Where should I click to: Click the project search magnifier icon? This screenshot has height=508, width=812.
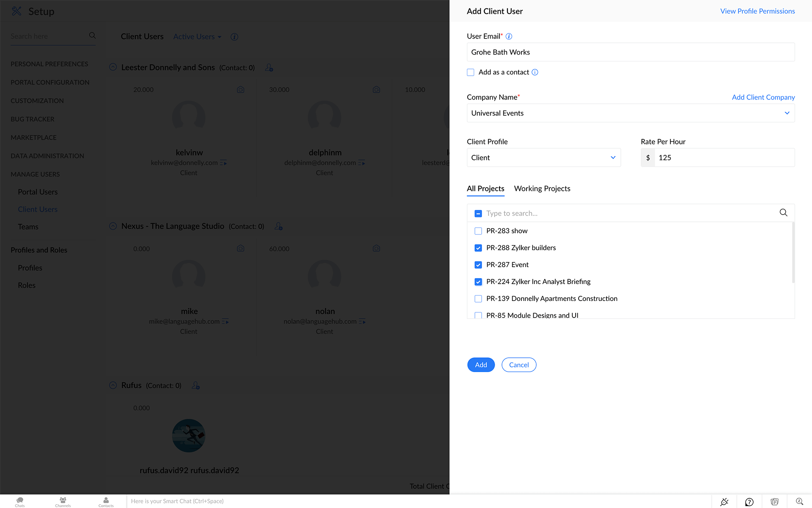click(783, 213)
